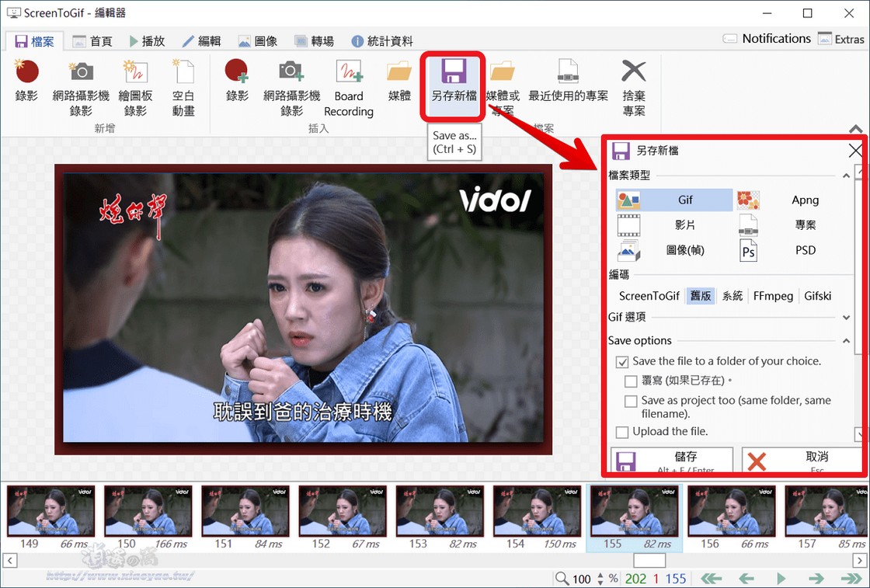Switch to the 圖像 ribbon tab
Viewport: 870px width, 588px height.
(258, 41)
